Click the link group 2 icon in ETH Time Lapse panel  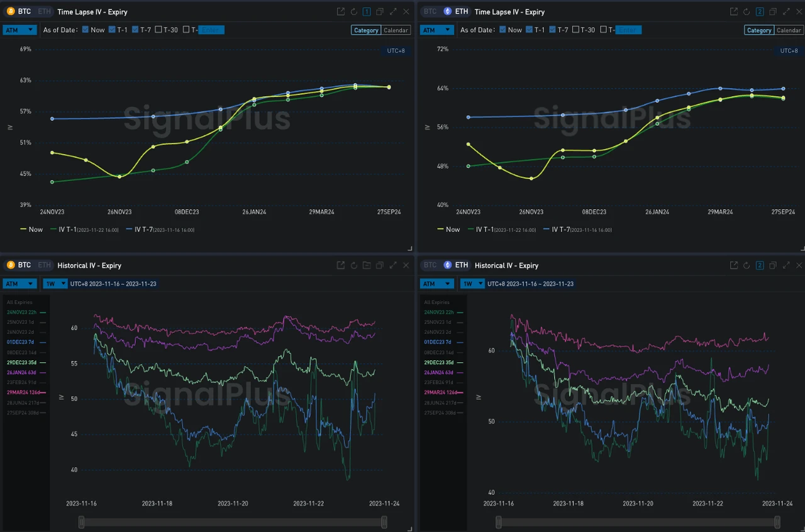tap(759, 12)
